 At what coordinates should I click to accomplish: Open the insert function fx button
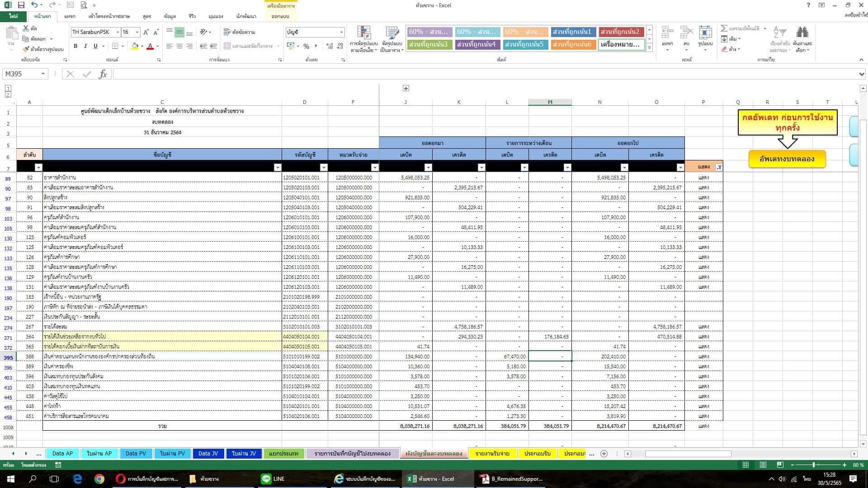(103, 74)
